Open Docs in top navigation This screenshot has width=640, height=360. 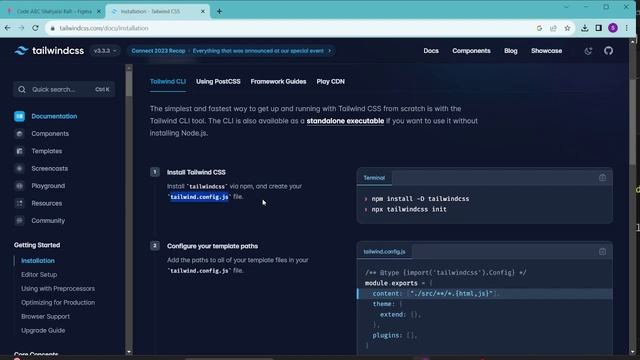(x=431, y=51)
